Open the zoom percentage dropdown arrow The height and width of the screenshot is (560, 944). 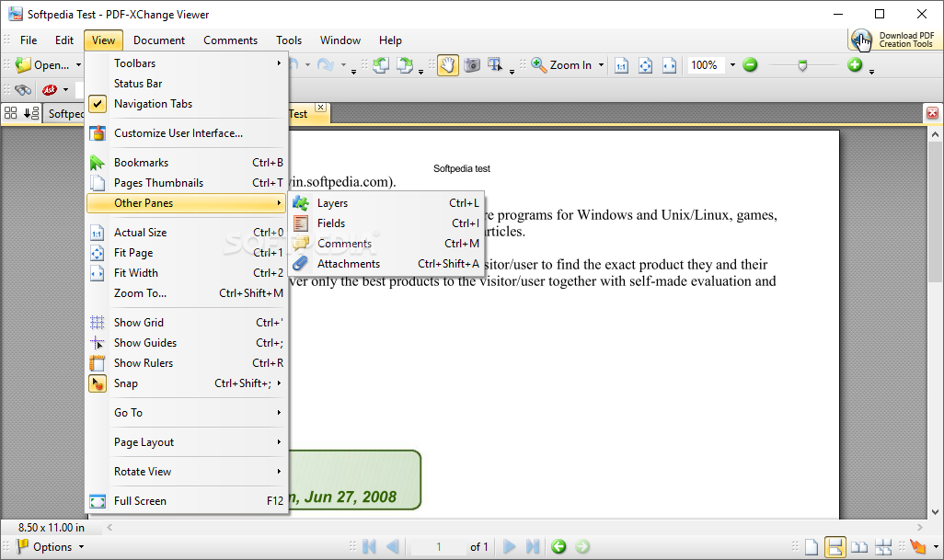[x=732, y=65]
